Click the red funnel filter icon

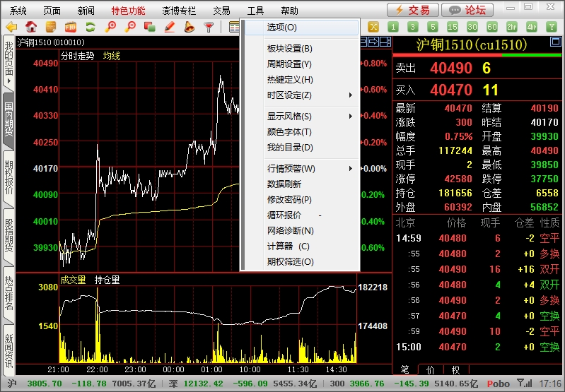tap(209, 27)
